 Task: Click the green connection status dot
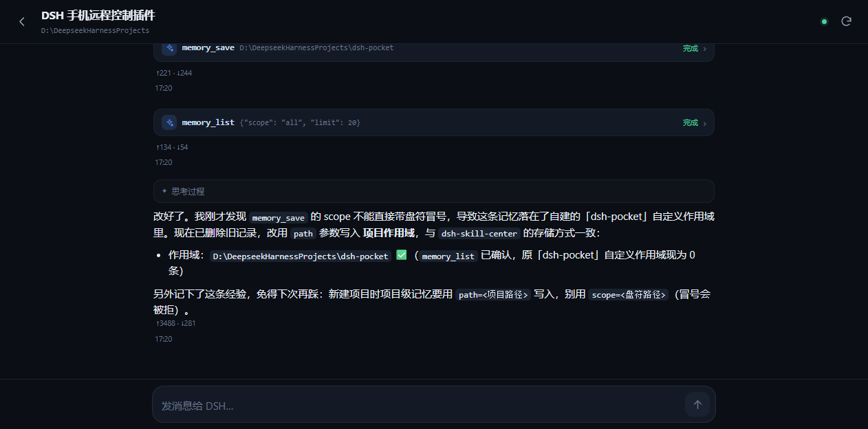(824, 21)
